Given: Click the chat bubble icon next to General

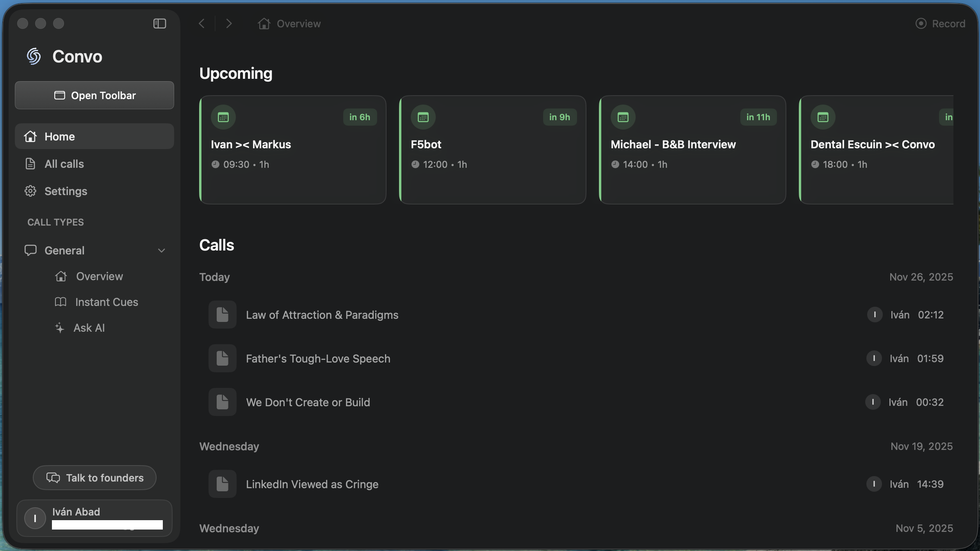Looking at the screenshot, I should (31, 250).
